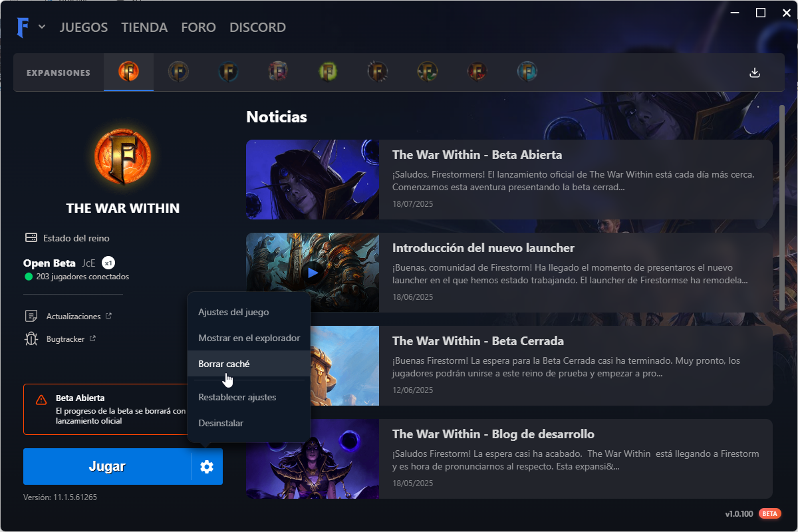Screen dimensions: 798x532
Task: Click the Open Beta realm name
Action: (x=49, y=263)
